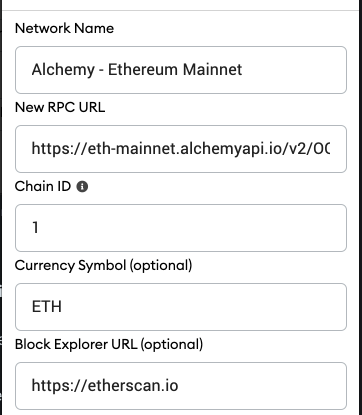Click the 'Network Name' label

pos(64,28)
